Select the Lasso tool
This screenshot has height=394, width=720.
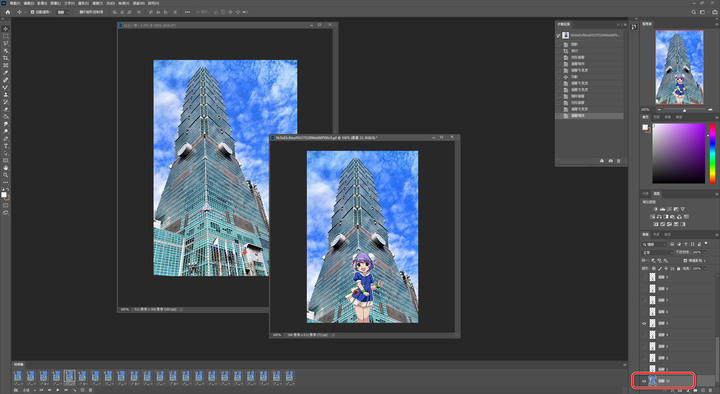coord(6,43)
